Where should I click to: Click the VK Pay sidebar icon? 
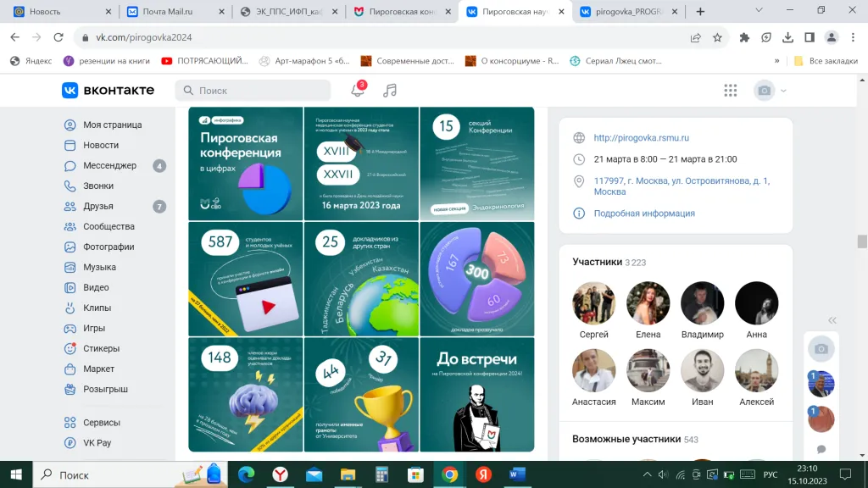pyautogui.click(x=70, y=442)
